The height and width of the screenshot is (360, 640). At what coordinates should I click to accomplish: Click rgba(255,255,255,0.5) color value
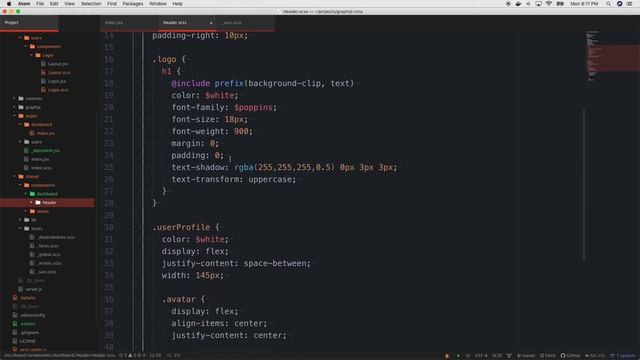point(284,167)
